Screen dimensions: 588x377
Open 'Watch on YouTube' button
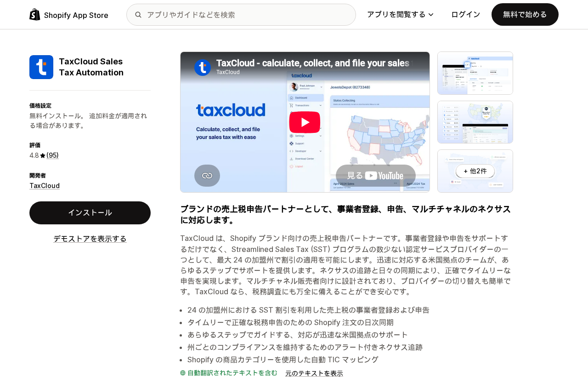click(x=376, y=176)
